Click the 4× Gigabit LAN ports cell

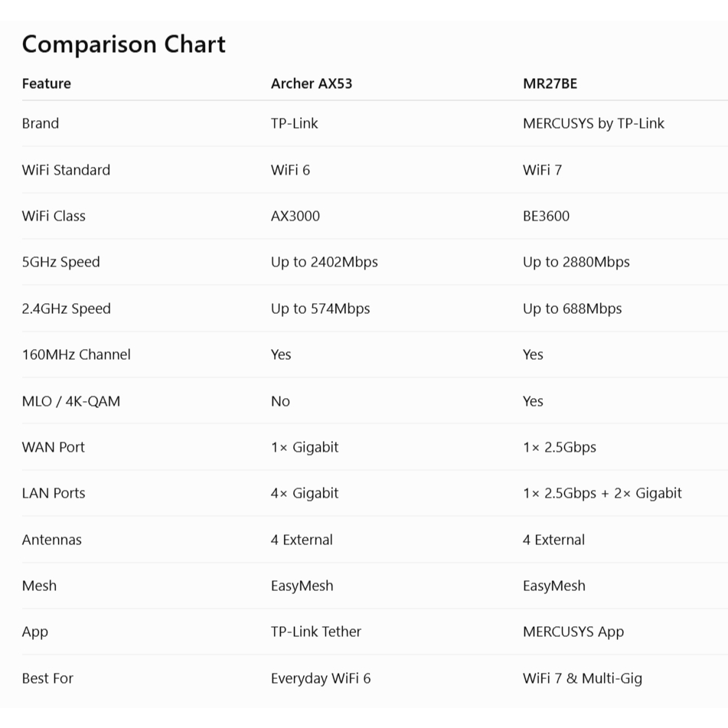(305, 494)
